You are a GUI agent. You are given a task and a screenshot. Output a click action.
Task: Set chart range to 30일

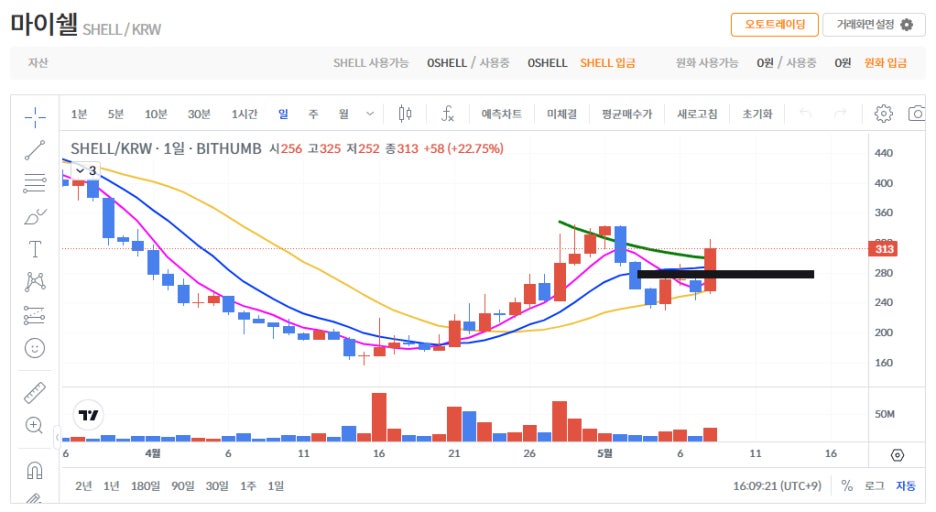tap(217, 486)
